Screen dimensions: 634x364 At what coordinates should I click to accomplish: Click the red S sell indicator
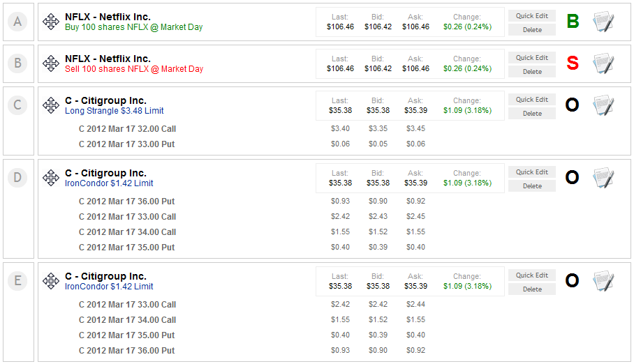pyautogui.click(x=573, y=63)
